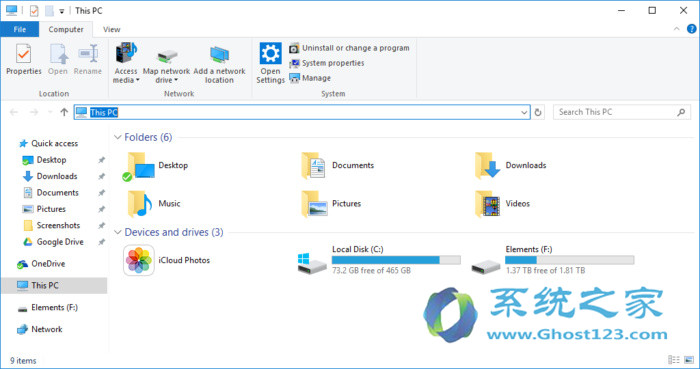Select Elements (F:) in the sidebar
The image size is (700, 369).
pos(47,307)
